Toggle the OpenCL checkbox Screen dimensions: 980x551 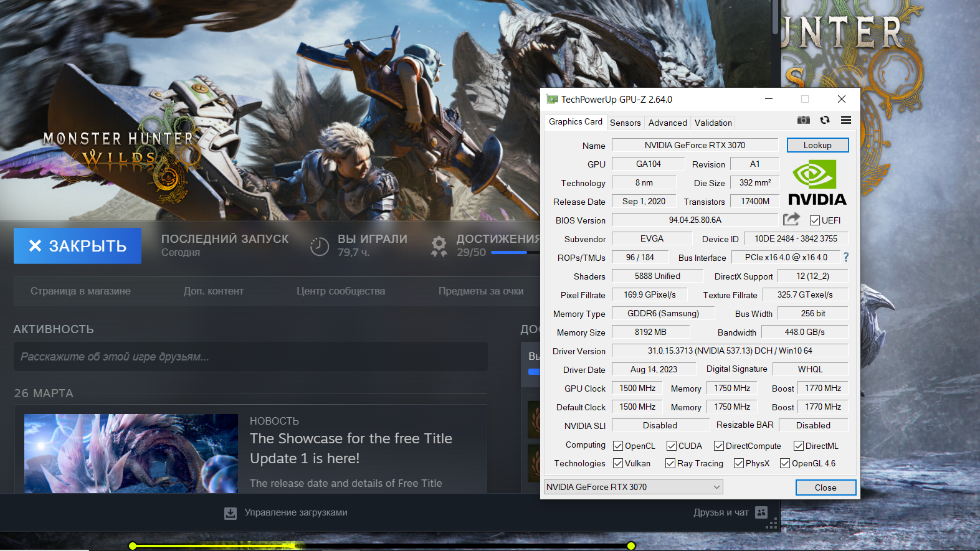(618, 446)
